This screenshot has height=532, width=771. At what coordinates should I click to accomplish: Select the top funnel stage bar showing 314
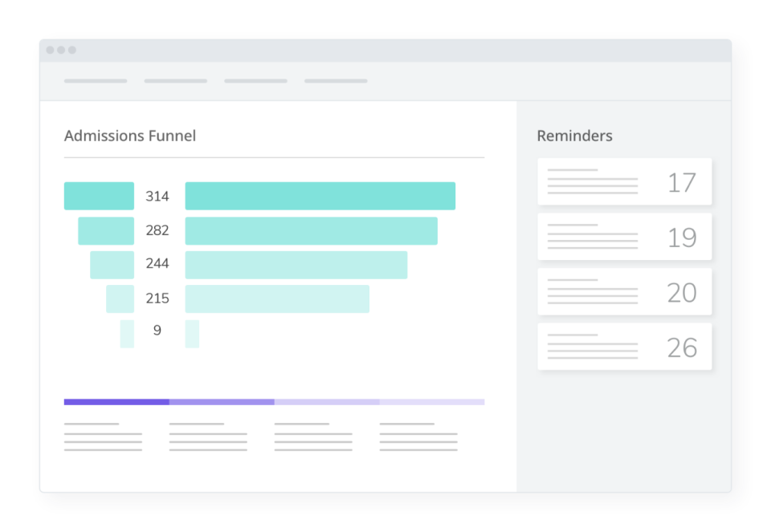pyautogui.click(x=98, y=196)
